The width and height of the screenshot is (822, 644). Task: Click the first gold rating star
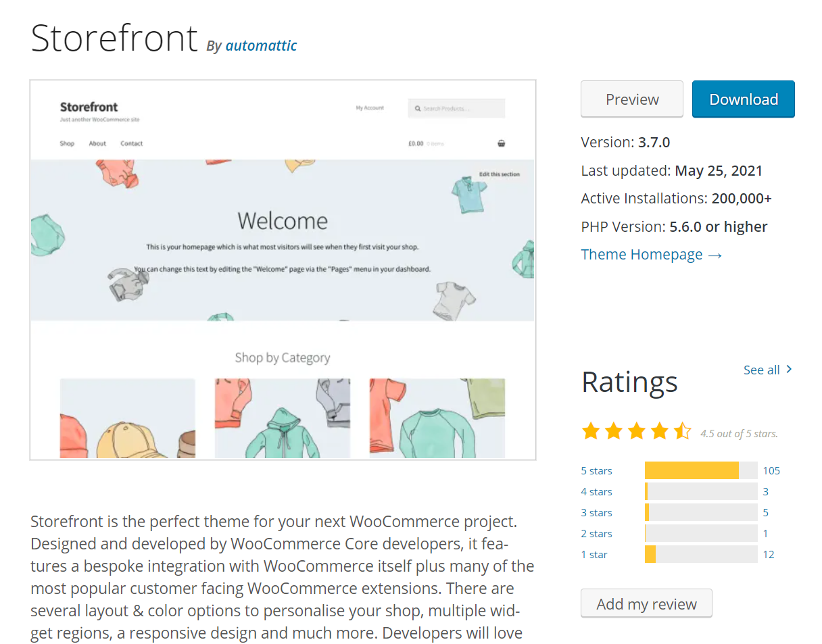tap(591, 431)
